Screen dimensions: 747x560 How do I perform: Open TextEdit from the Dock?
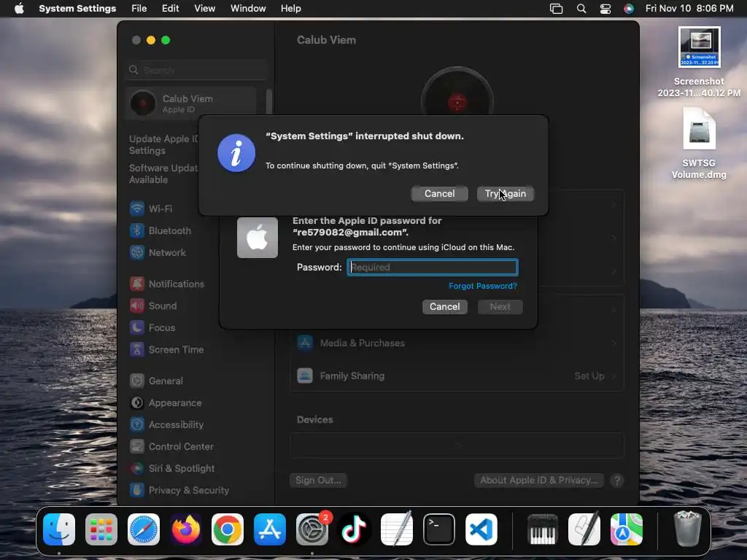coord(396,529)
